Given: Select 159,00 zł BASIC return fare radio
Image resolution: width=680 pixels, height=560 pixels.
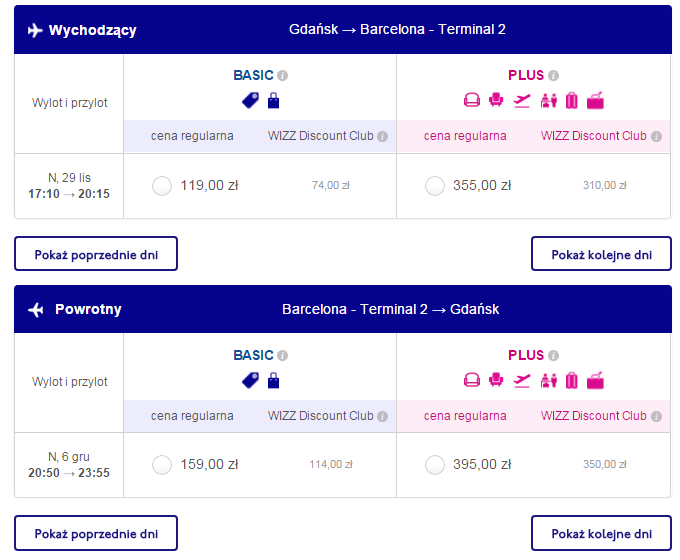Looking at the screenshot, I should click(x=162, y=465).
